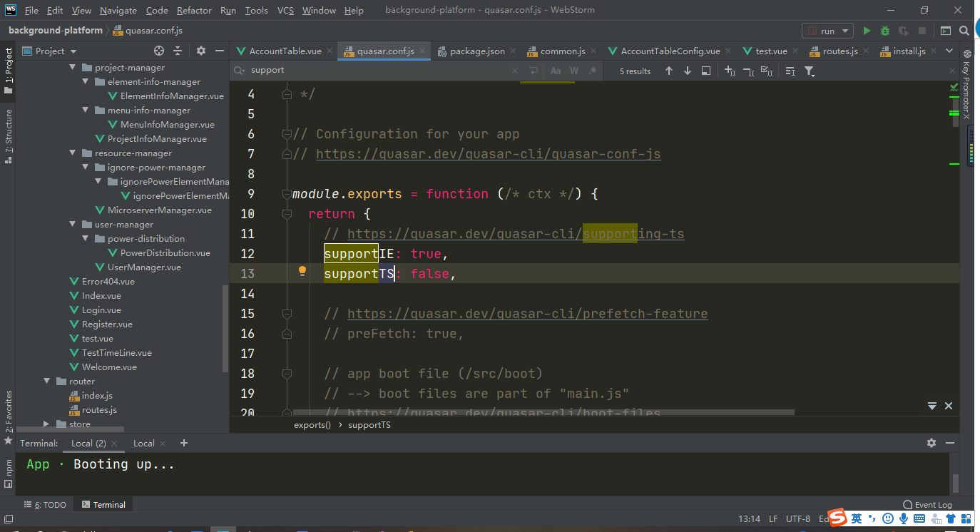Hide the terminal panel minus icon
The width and height of the screenshot is (980, 532).
(951, 443)
